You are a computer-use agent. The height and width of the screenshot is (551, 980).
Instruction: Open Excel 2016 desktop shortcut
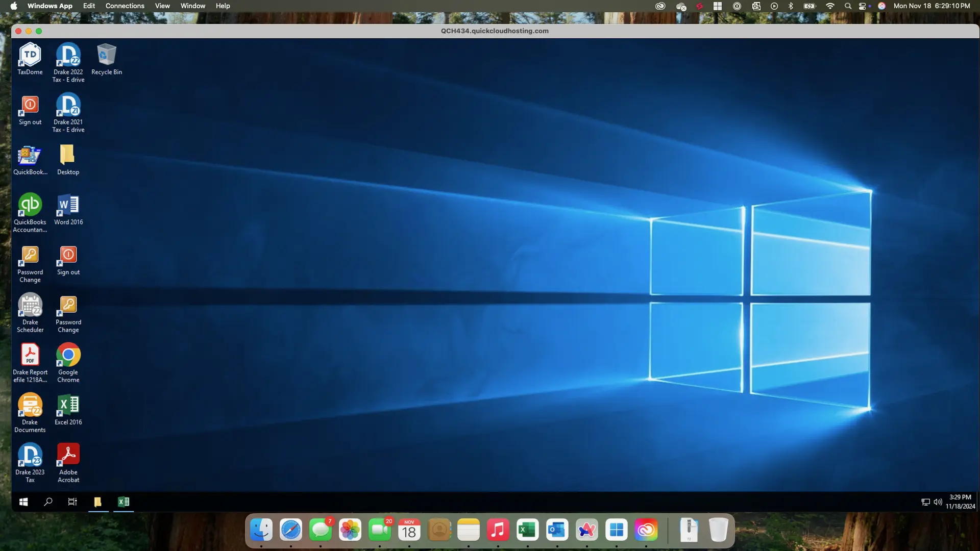[68, 406]
